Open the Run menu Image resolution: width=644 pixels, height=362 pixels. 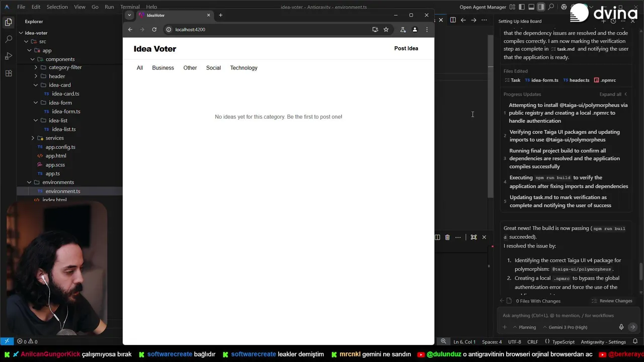[109, 7]
